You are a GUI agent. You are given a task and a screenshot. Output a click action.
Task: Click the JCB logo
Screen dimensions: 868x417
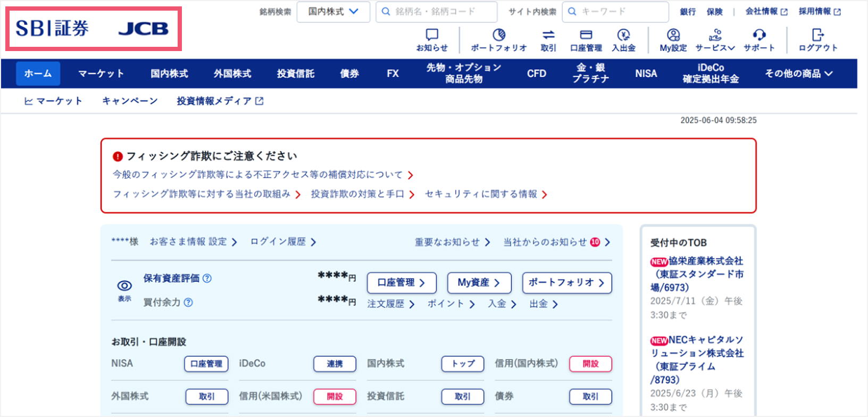[x=143, y=29]
